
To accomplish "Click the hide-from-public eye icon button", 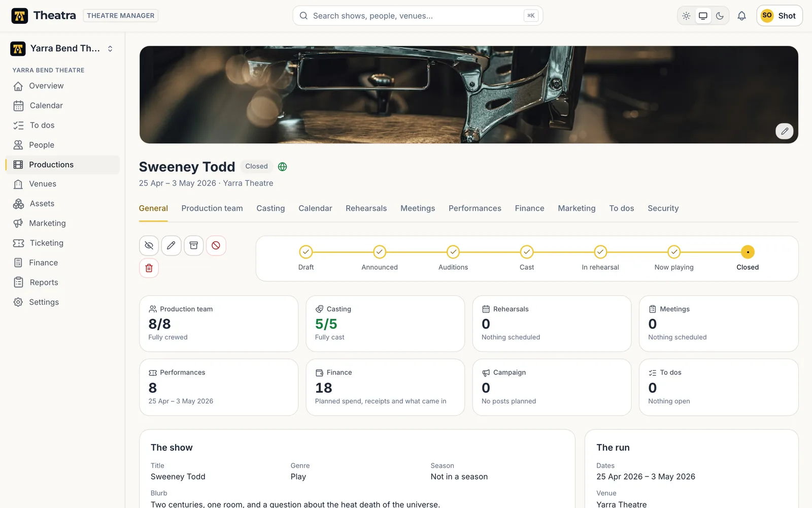I will [149, 245].
